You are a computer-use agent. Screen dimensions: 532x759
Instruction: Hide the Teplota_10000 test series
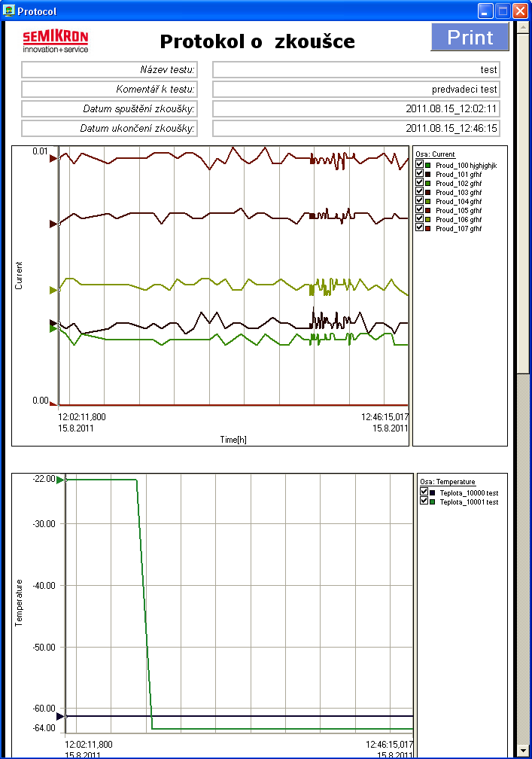[x=424, y=492]
